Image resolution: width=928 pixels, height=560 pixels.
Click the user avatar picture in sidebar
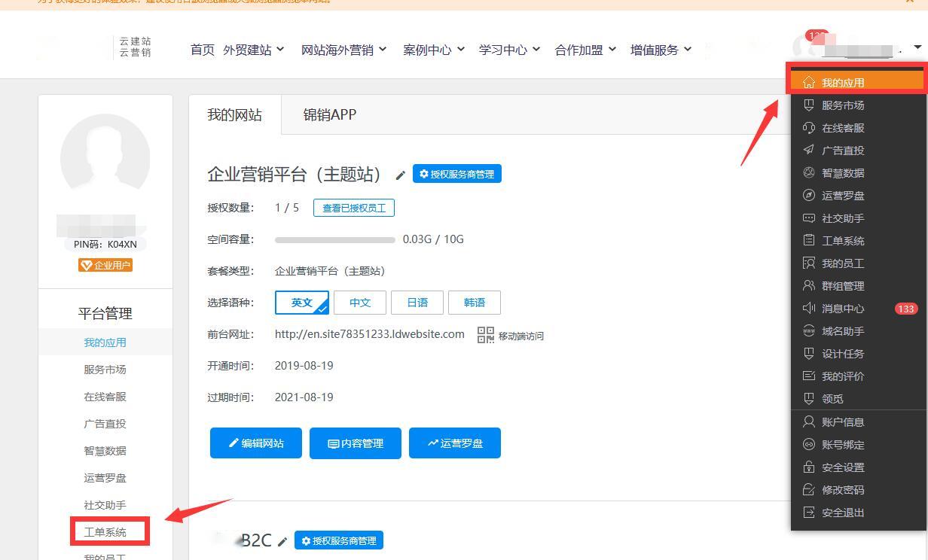105,158
